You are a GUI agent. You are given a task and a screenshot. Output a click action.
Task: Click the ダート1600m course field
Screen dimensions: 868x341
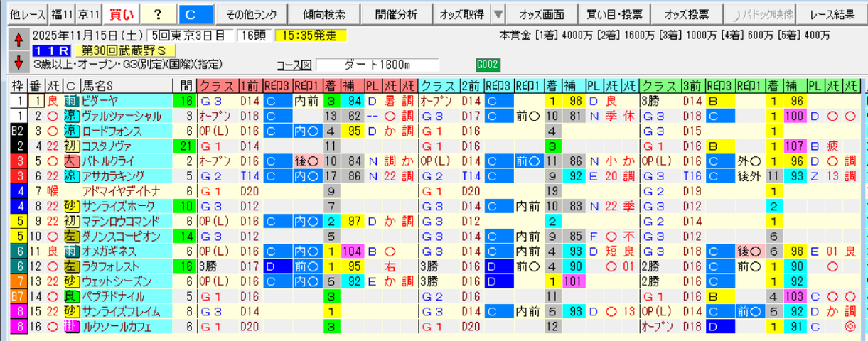tap(377, 65)
